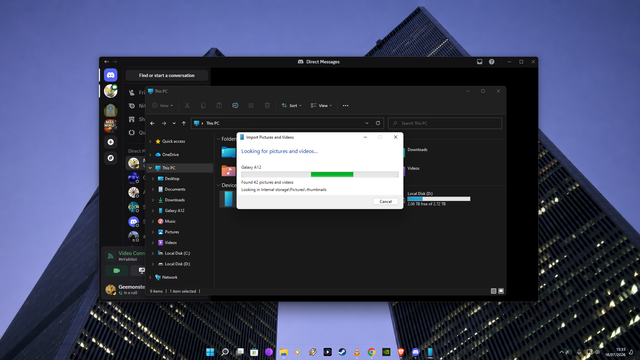Click This PC address bar path
Viewport: 640px width, 360px height.
pyautogui.click(x=213, y=123)
